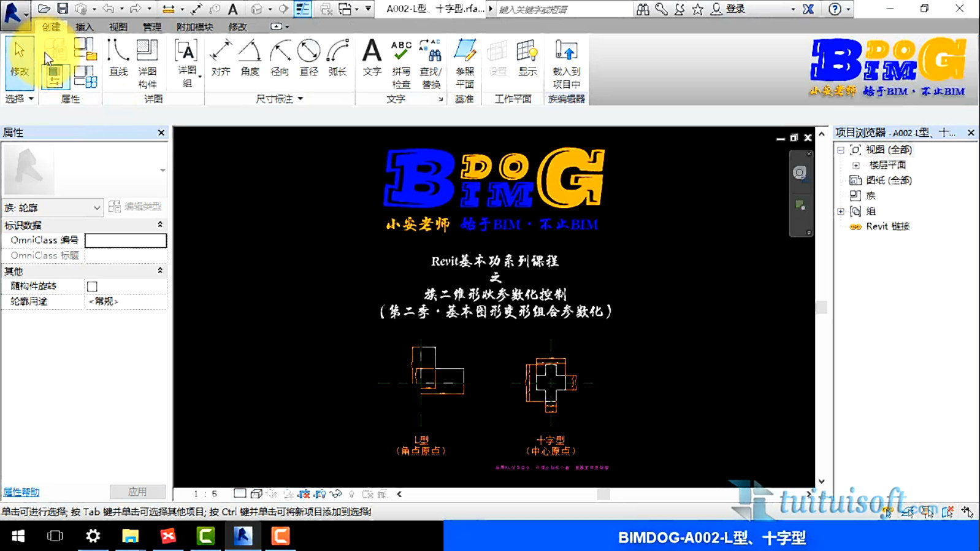Expand the 尺寸标注 panel dropdown

pos(301,99)
